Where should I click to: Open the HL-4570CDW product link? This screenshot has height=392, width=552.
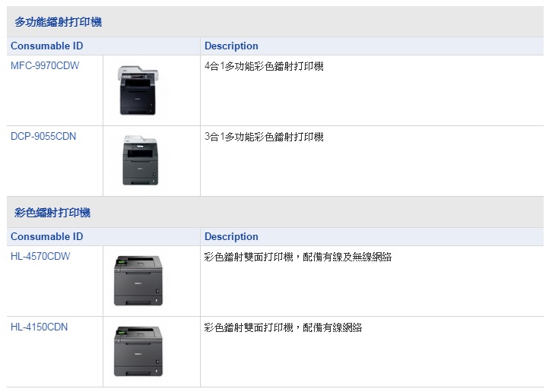(x=40, y=257)
